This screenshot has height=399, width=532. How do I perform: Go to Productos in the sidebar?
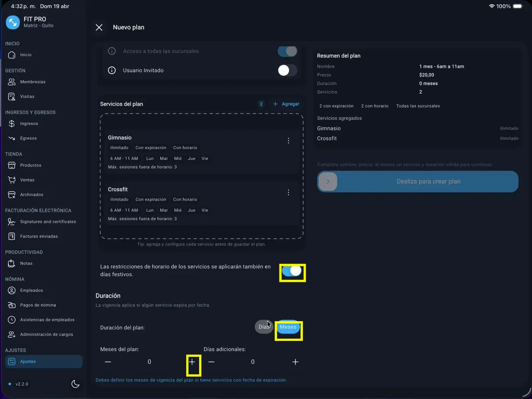pos(30,165)
